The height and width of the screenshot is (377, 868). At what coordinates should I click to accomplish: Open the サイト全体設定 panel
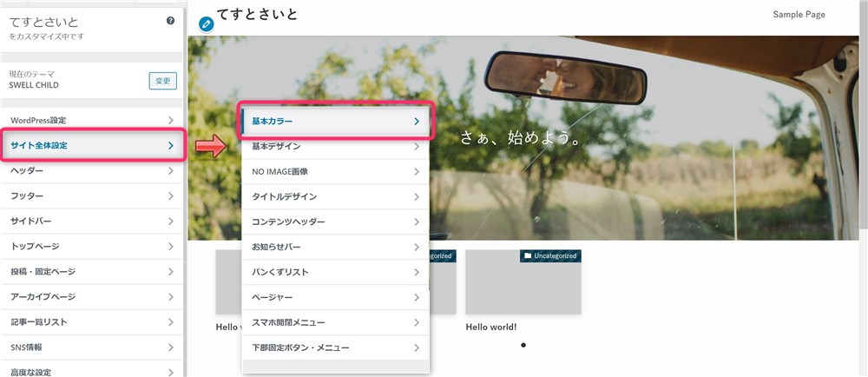pos(91,146)
